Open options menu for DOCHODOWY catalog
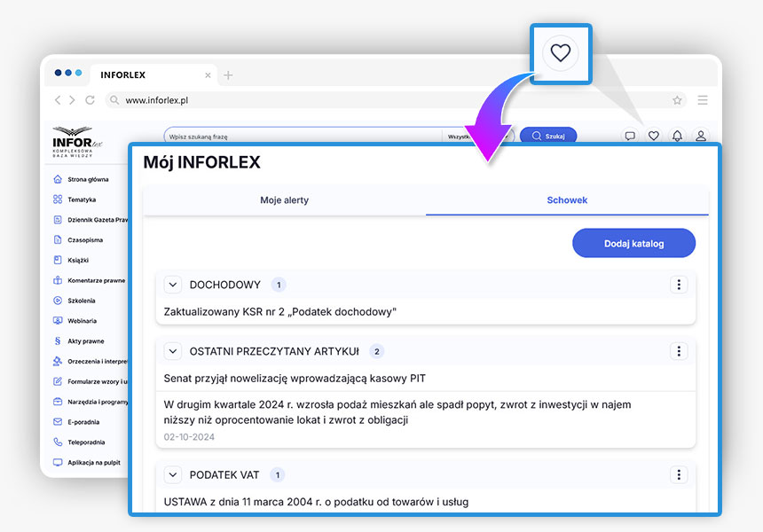Viewport: 763px width, 532px height. click(679, 285)
